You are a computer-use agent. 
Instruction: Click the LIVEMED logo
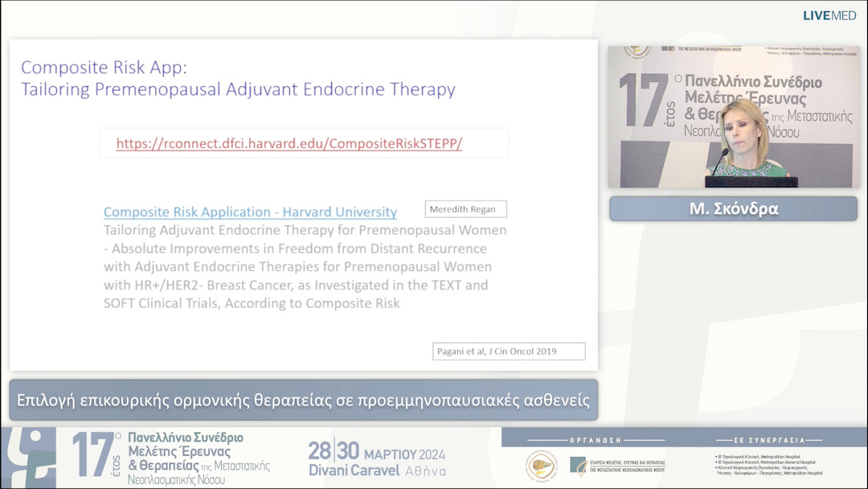pyautogui.click(x=829, y=15)
